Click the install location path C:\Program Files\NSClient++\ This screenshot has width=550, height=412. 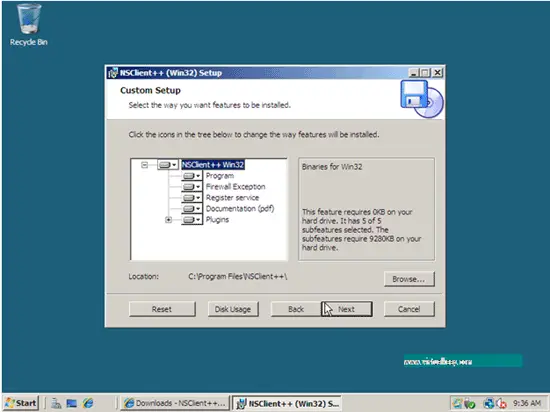coord(238,277)
